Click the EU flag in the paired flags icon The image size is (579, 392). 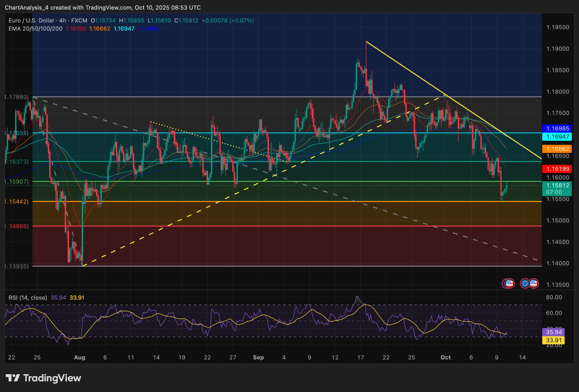(525, 284)
